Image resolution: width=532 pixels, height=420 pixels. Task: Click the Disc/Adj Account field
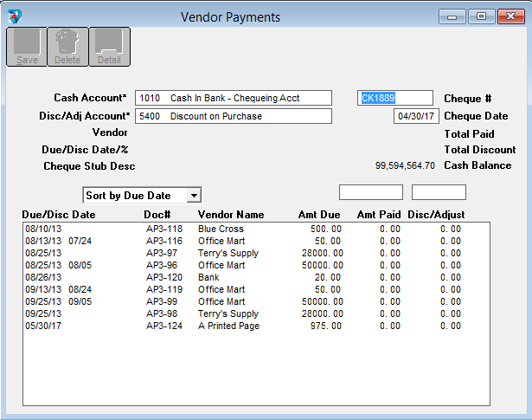point(234,116)
